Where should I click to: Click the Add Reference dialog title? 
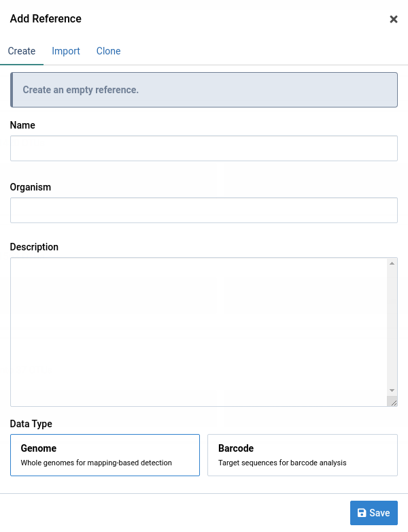(x=46, y=19)
